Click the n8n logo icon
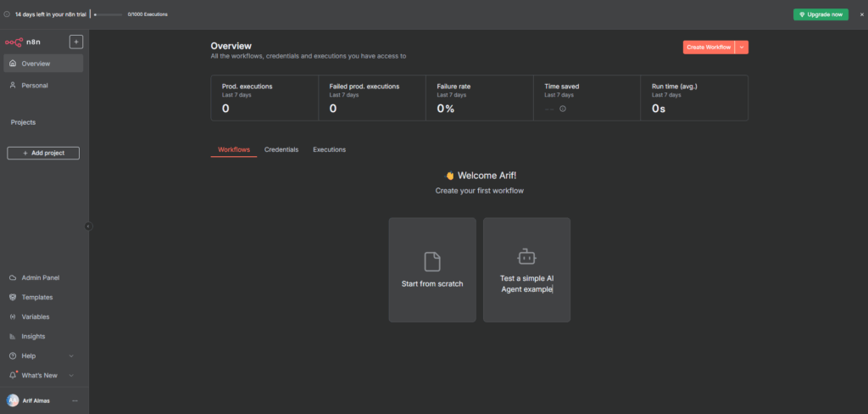The width and height of the screenshot is (868, 414). 14,42
